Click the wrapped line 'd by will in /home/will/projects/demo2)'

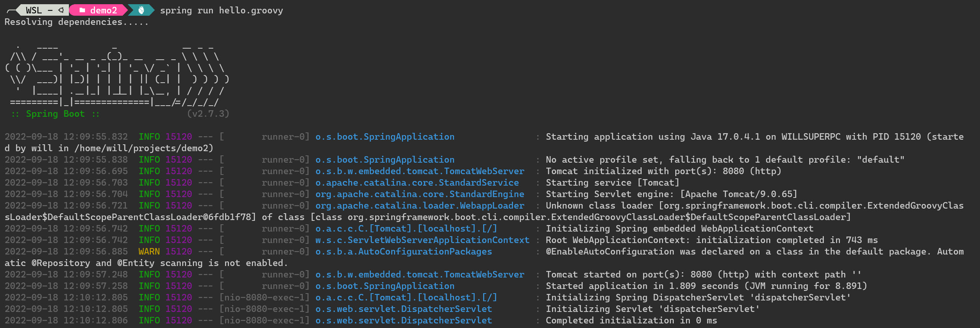click(x=109, y=148)
